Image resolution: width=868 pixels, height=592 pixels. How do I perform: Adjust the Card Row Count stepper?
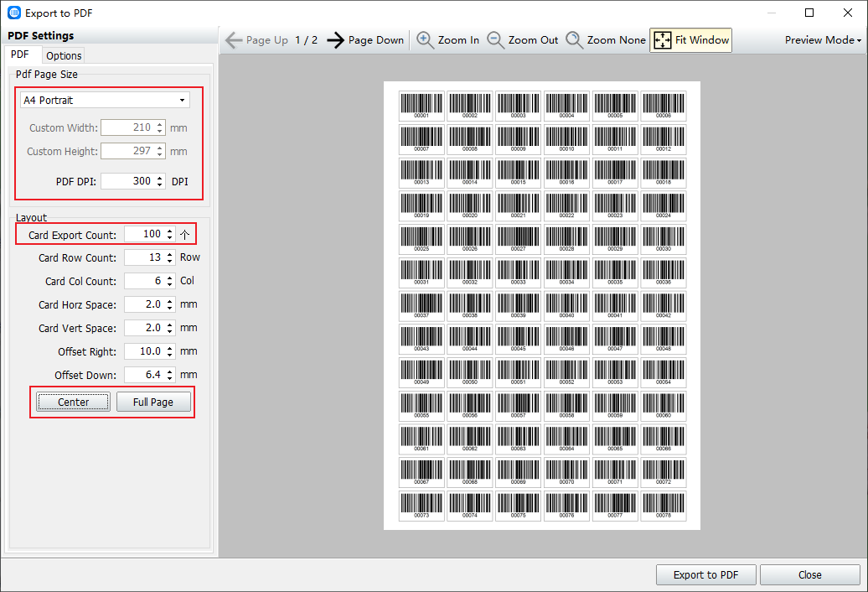point(169,257)
